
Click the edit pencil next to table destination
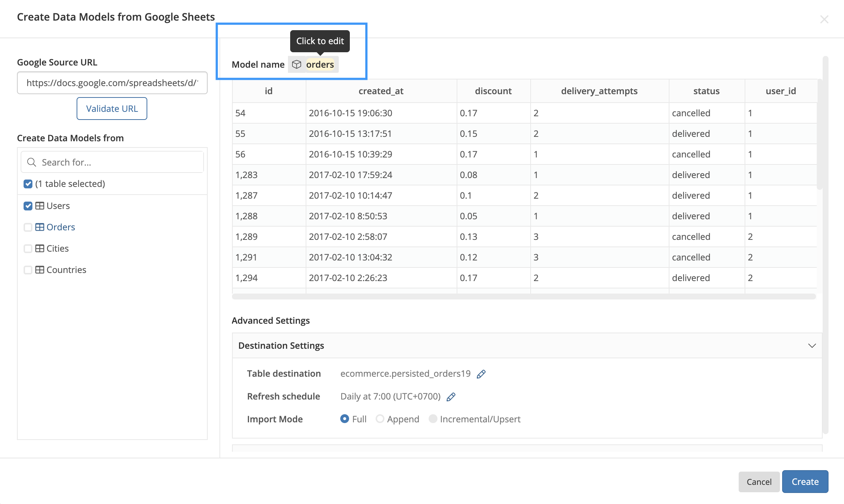click(x=481, y=374)
